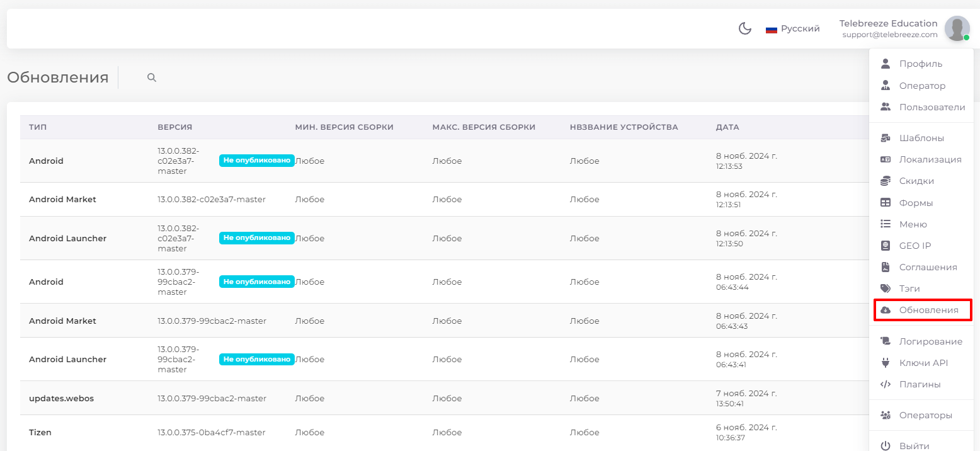Viewport: 980px width, 451px height.
Task: Click the Russian flag icon
Action: tap(771, 29)
